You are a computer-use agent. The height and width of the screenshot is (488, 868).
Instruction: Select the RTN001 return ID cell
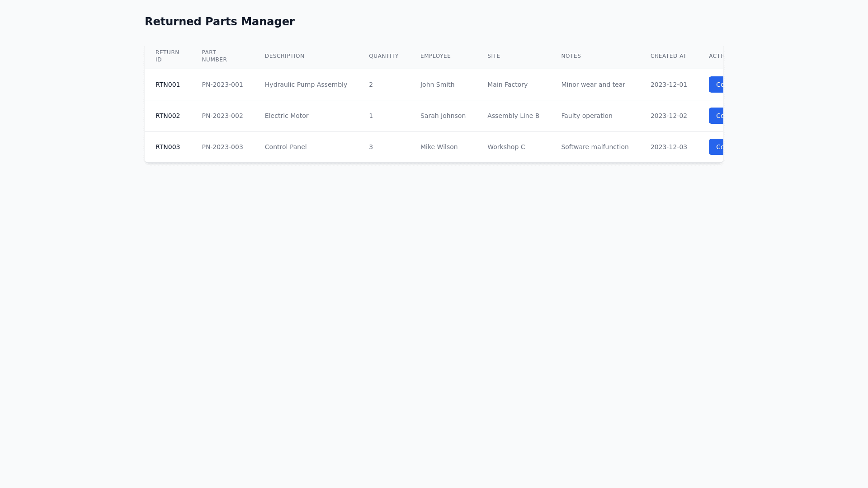click(168, 84)
